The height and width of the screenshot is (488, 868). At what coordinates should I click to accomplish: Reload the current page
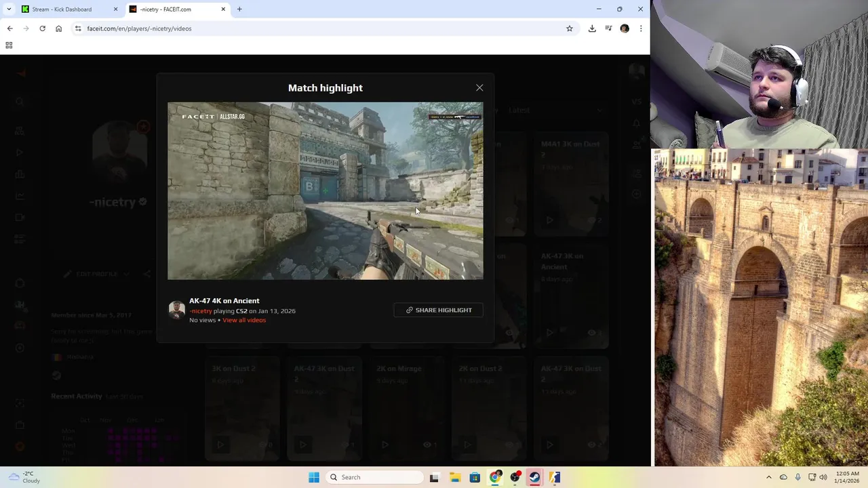pyautogui.click(x=42, y=28)
